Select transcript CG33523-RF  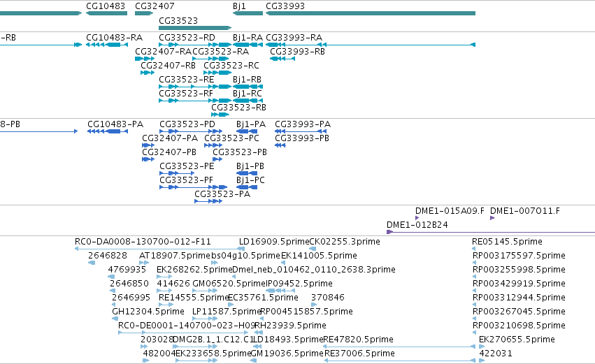click(195, 101)
